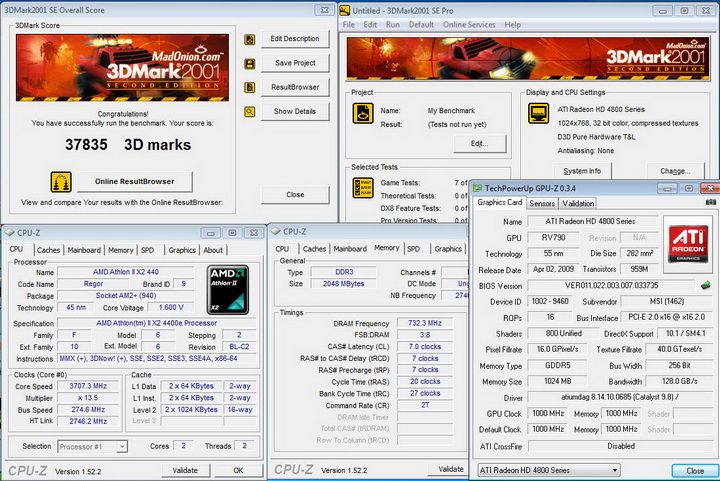Click the left CPU-Z title bar icon
This screenshot has height=481, width=720.
(9, 233)
